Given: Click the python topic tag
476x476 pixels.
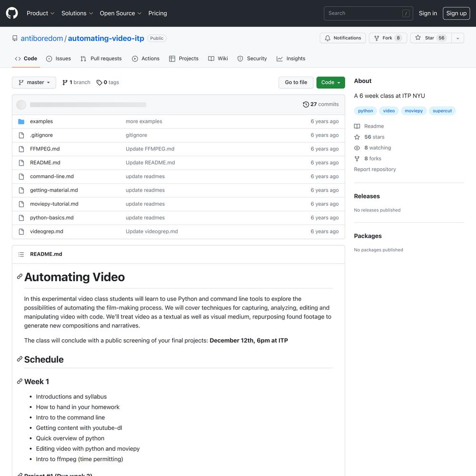Looking at the screenshot, I should coord(365,111).
